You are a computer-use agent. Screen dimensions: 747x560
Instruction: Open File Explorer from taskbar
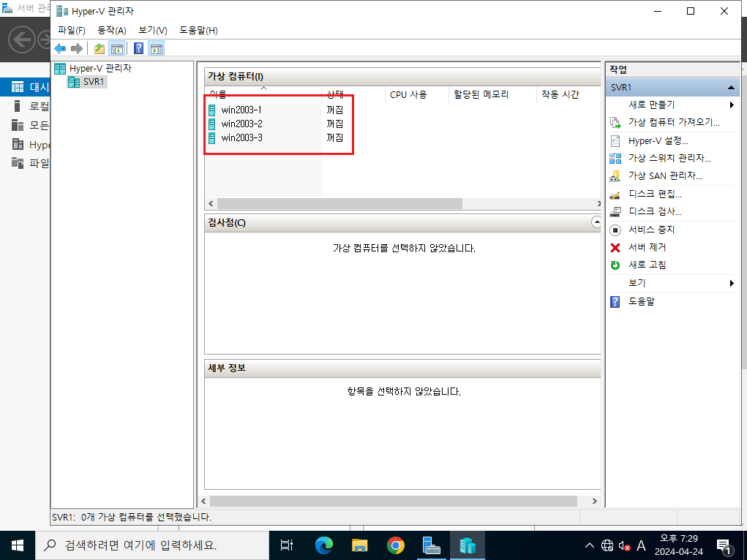click(360, 545)
